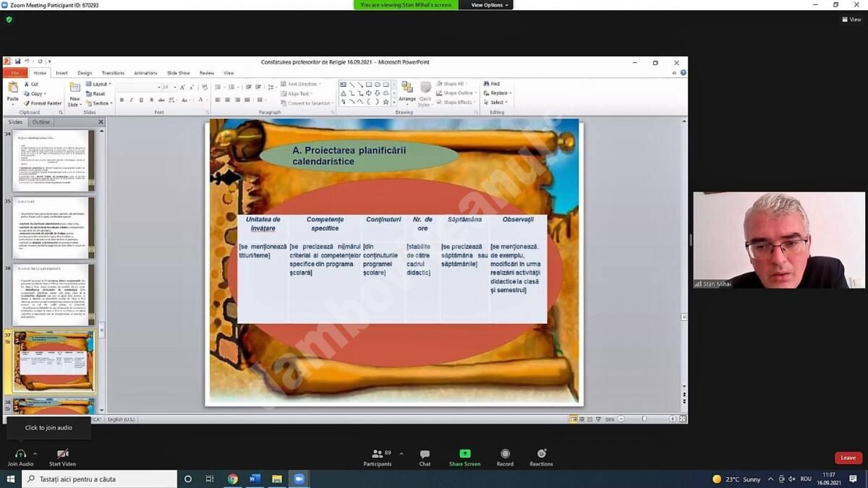Click the PowerPoint Help question mark icon
The height and width of the screenshot is (488, 868).
coord(683,73)
